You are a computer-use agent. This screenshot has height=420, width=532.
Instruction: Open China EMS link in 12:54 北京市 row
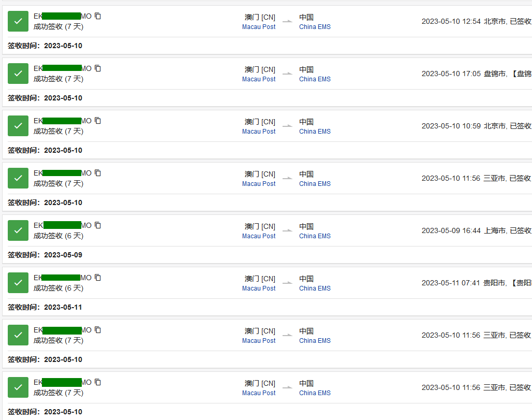[x=315, y=27]
